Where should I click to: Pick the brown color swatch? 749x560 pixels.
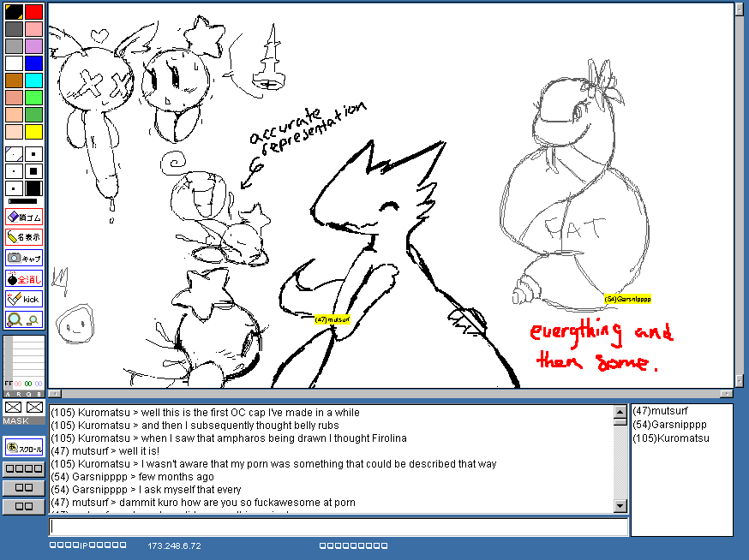[x=14, y=80]
